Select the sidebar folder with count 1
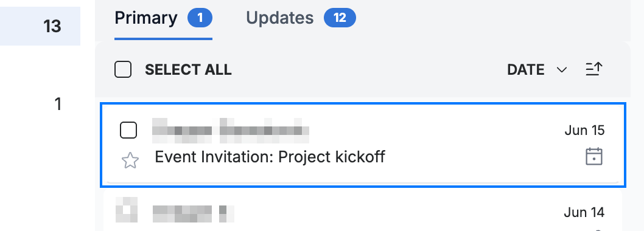The height and width of the screenshot is (231, 644). (x=58, y=105)
